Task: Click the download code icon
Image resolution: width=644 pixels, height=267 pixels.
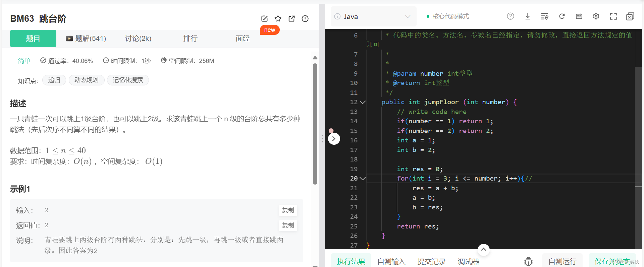Action: click(x=528, y=16)
